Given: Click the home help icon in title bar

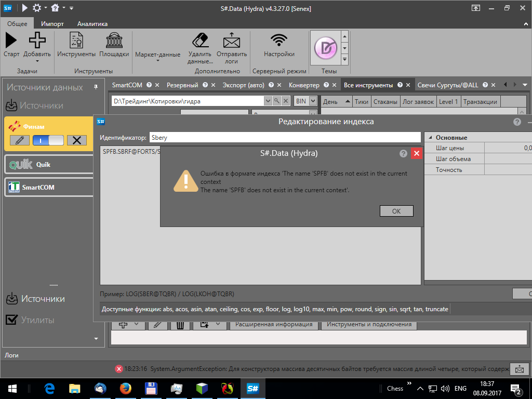Looking at the screenshot, I should pos(55,7).
